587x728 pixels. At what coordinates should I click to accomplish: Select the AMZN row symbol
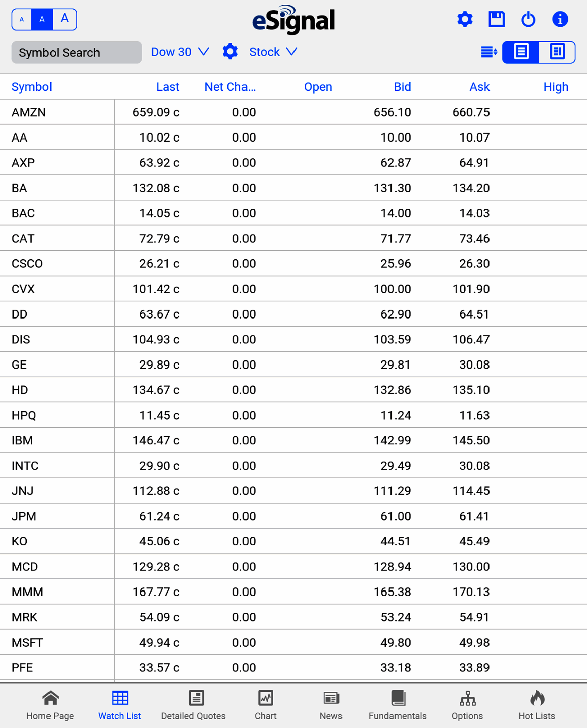pyautogui.click(x=29, y=112)
